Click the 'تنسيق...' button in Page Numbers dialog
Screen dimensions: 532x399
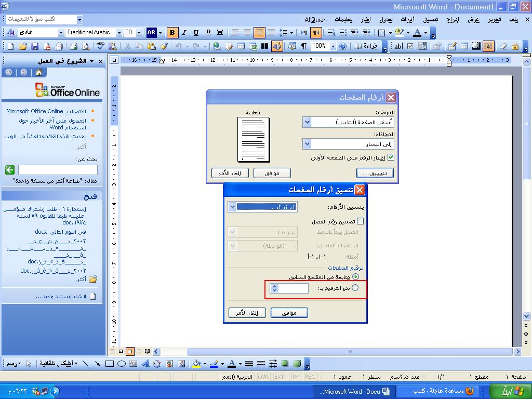click(x=375, y=173)
